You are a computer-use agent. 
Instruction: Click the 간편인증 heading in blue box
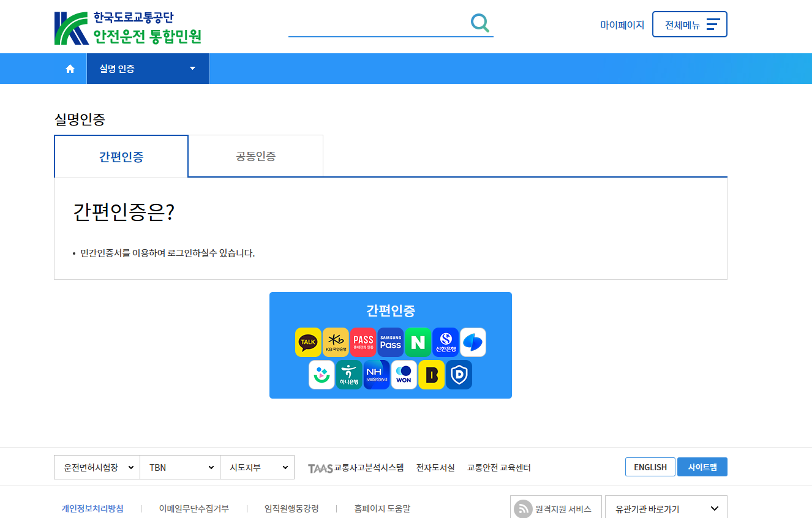click(x=391, y=310)
